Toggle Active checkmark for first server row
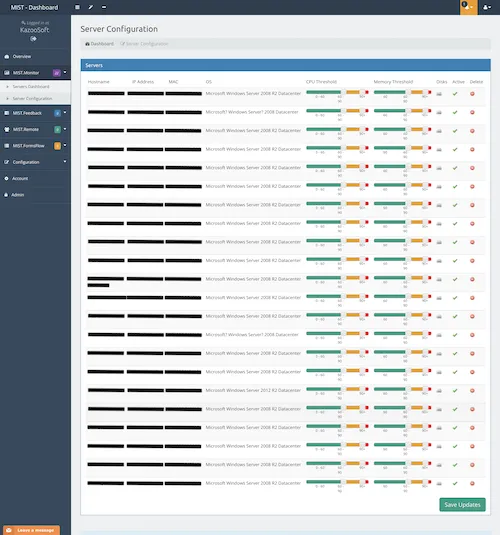Viewport: 500px width, 535px height. (455, 93)
